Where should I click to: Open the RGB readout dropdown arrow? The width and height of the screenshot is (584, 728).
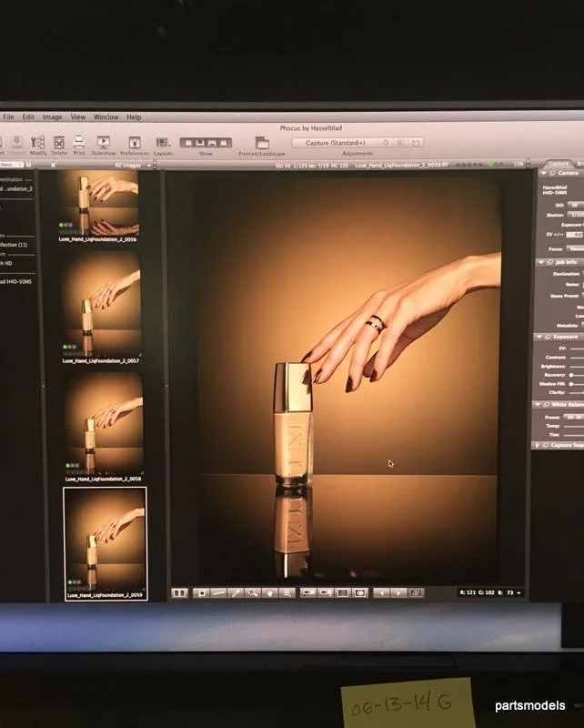pos(519,593)
